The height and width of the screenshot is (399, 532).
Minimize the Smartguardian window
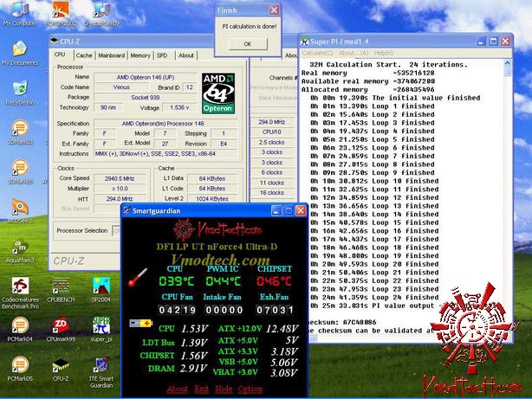point(276,210)
